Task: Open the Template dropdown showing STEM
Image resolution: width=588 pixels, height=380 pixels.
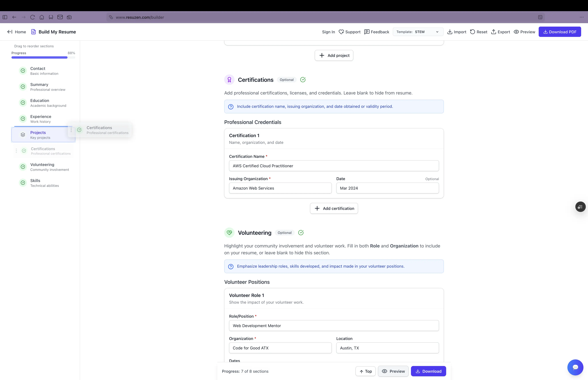Action: pos(418,32)
